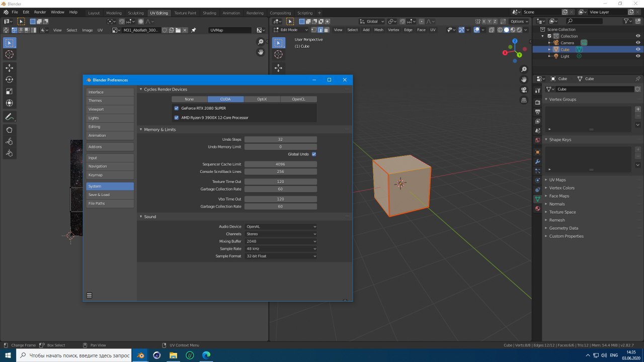Viewport: 644px width, 362px height.
Task: Click the zoom magnifier in UV editor
Action: point(261,42)
